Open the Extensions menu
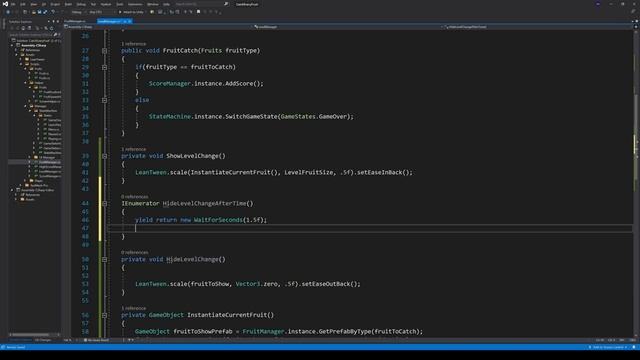The width and height of the screenshot is (640, 360). 135,4
